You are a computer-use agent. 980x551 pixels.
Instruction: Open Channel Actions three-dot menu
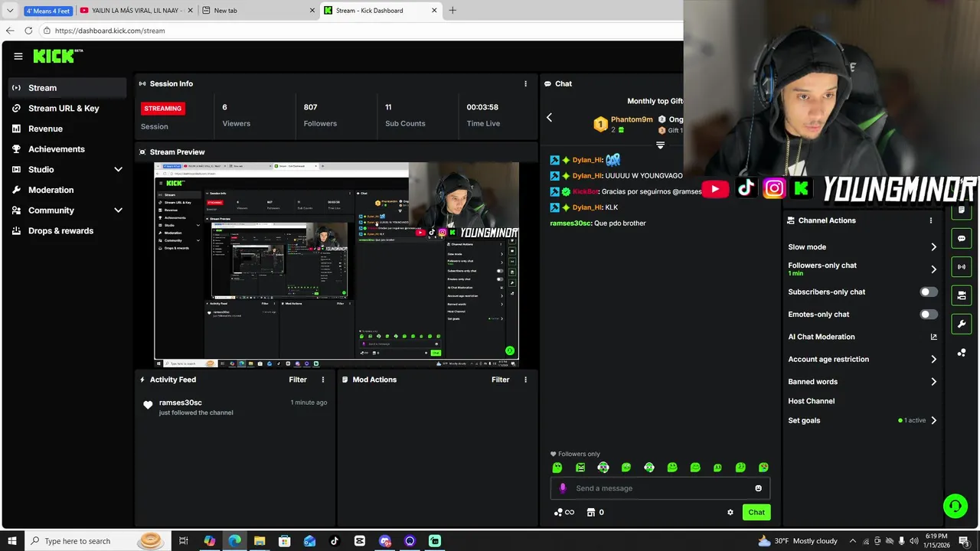[931, 220]
